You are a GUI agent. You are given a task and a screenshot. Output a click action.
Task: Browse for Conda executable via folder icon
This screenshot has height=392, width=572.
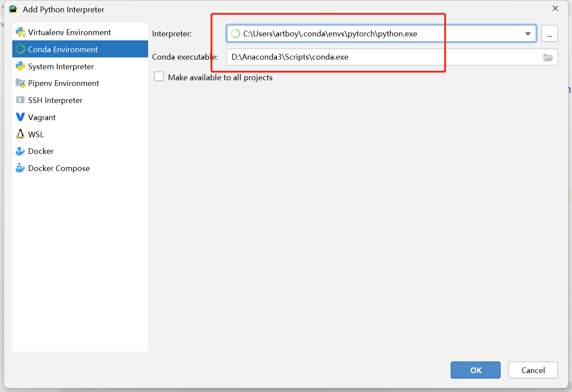click(x=548, y=57)
